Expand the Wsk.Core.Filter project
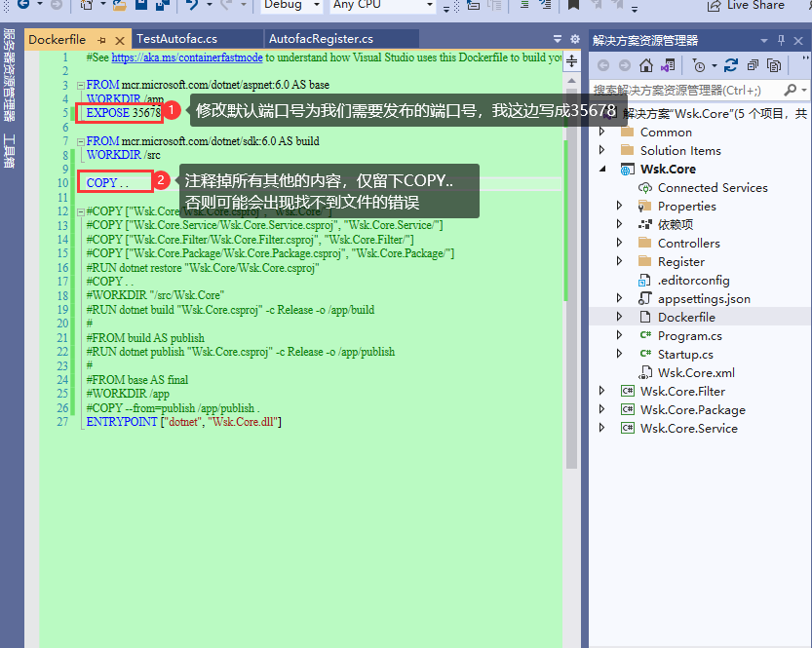This screenshot has height=648, width=812. [x=601, y=391]
